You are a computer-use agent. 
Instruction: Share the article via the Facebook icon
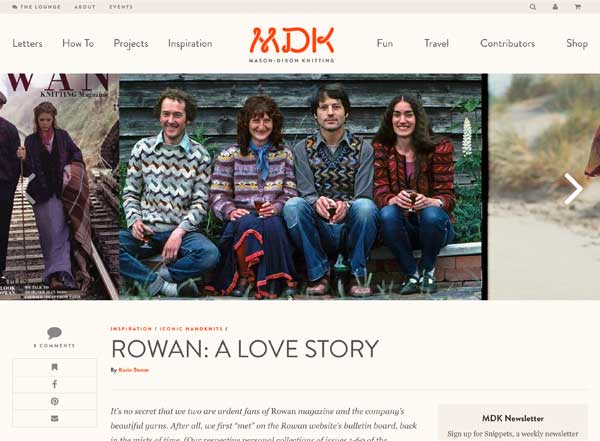(54, 384)
